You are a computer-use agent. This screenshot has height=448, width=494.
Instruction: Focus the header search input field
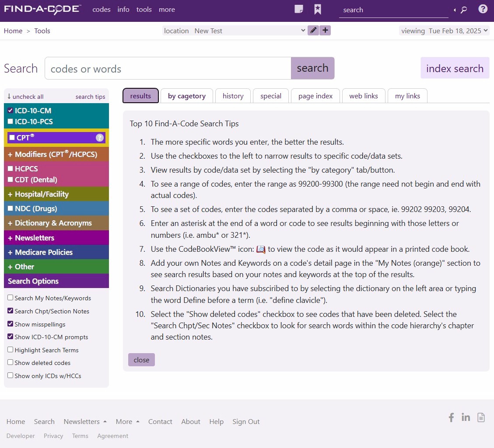[394, 10]
